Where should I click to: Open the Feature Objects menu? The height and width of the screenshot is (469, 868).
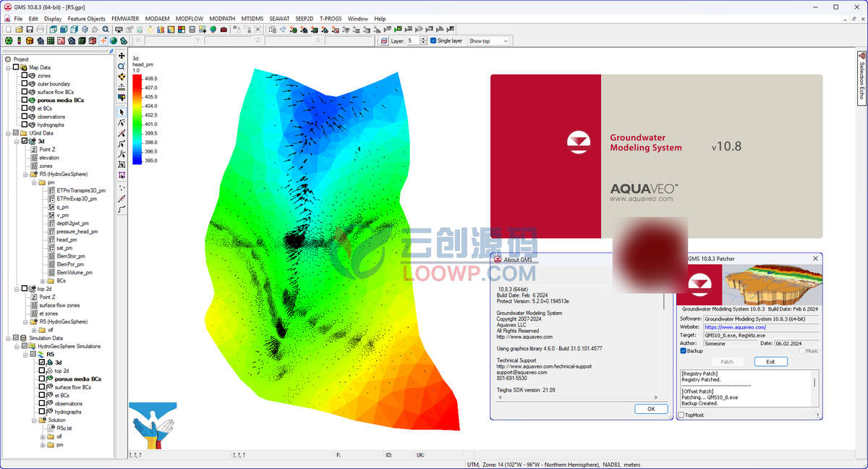[x=87, y=18]
